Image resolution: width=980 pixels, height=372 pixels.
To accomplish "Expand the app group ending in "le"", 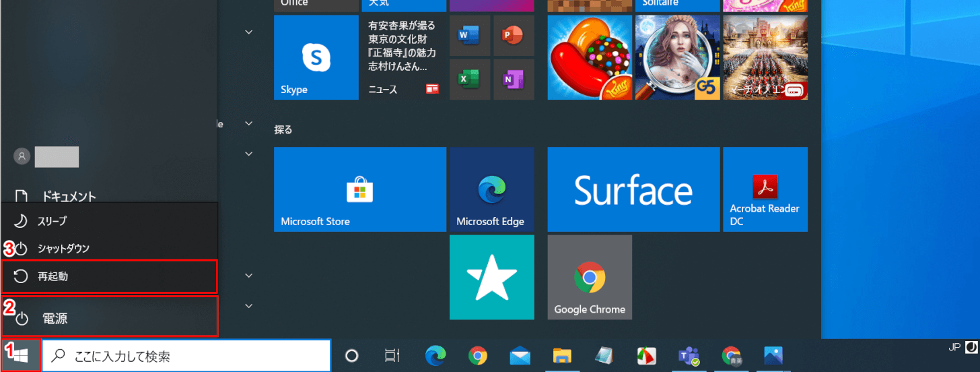I will point(248,124).
